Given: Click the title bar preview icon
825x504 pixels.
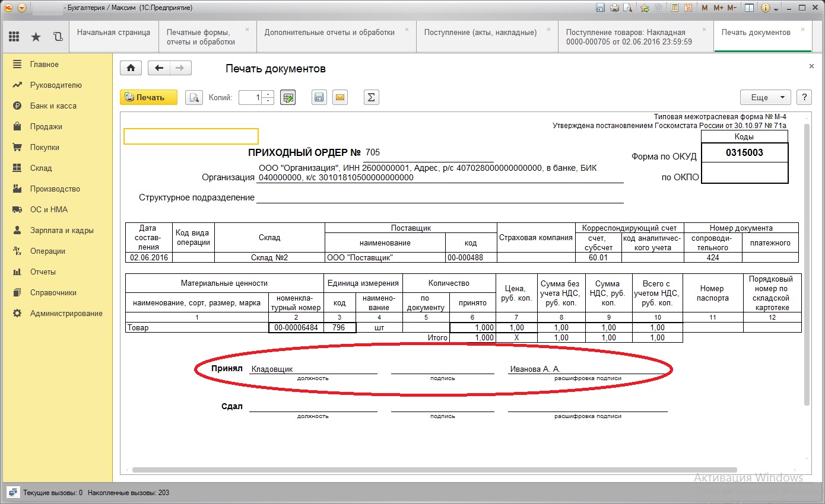Looking at the screenshot, I should coord(628,8).
